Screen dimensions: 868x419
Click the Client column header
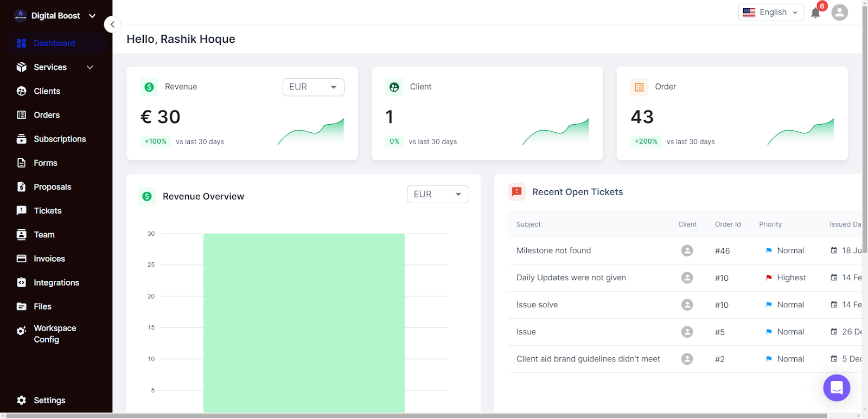point(687,224)
